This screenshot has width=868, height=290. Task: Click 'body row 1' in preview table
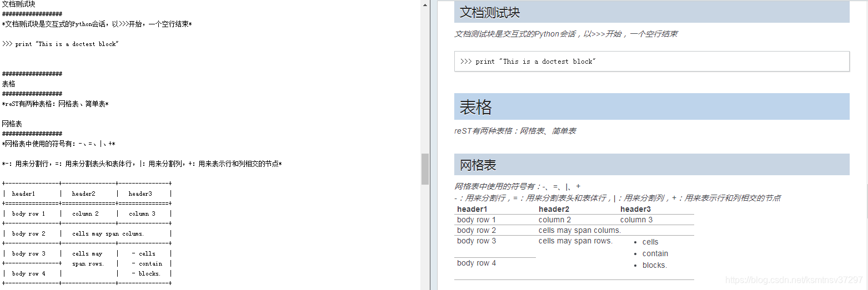pos(476,220)
